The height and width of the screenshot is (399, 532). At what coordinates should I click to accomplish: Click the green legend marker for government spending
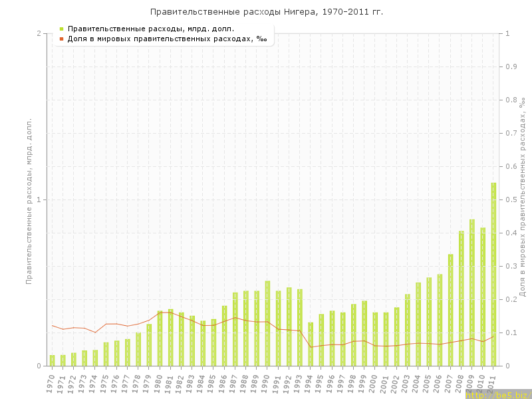pyautogui.click(x=62, y=29)
